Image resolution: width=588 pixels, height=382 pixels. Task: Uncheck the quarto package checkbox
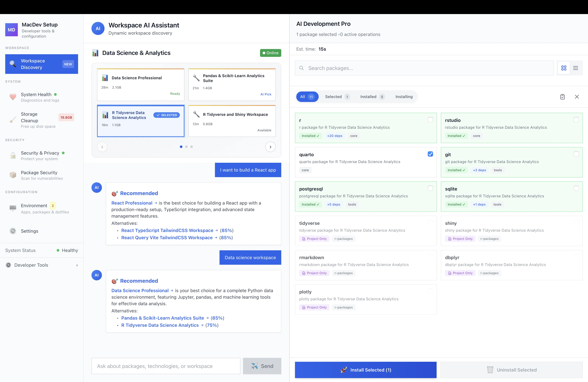tap(430, 154)
